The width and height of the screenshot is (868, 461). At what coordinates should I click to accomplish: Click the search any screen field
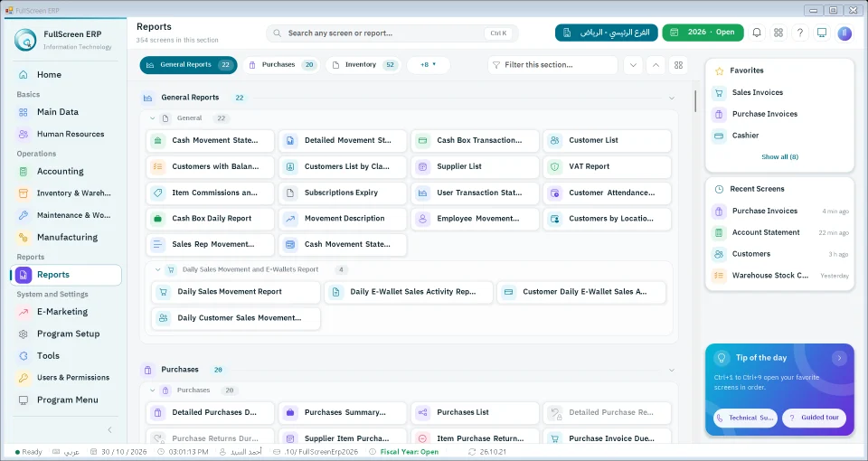coord(392,33)
